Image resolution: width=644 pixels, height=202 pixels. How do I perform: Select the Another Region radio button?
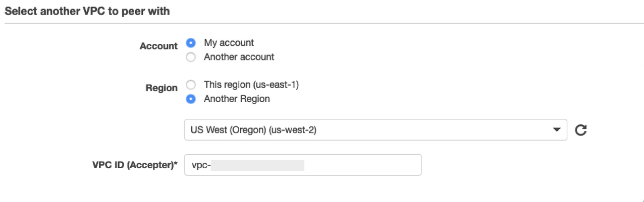[191, 99]
